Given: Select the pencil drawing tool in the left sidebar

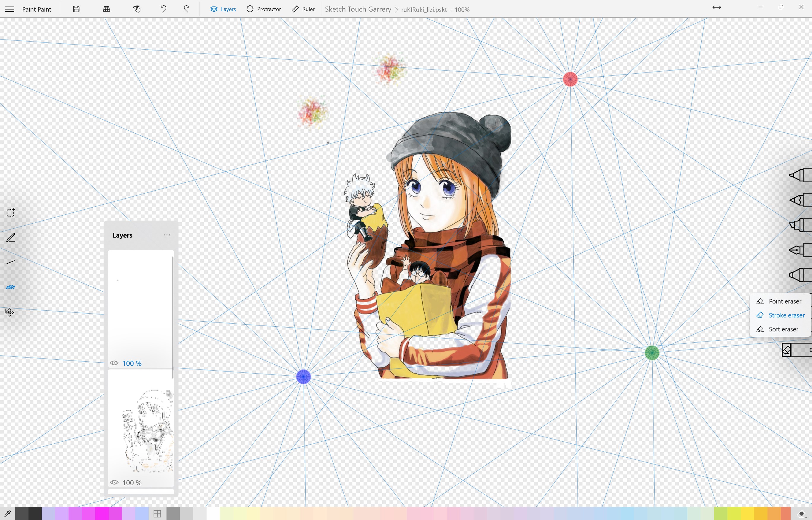Looking at the screenshot, I should (x=10, y=238).
